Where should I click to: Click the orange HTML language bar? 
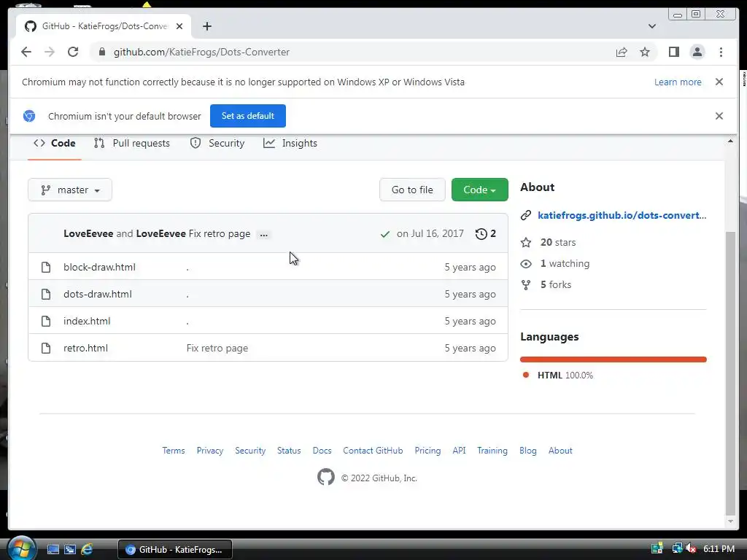pyautogui.click(x=613, y=359)
